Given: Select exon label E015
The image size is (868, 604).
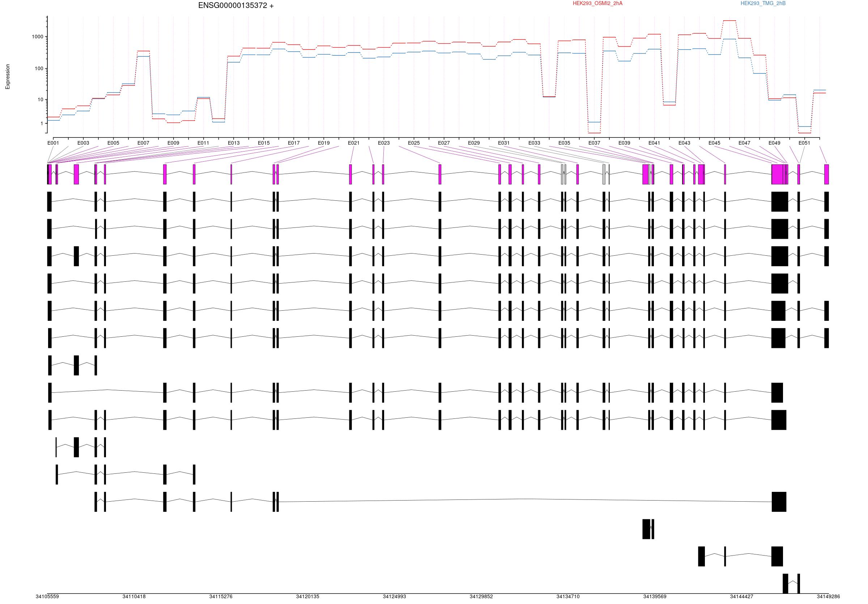Looking at the screenshot, I should pos(264,143).
